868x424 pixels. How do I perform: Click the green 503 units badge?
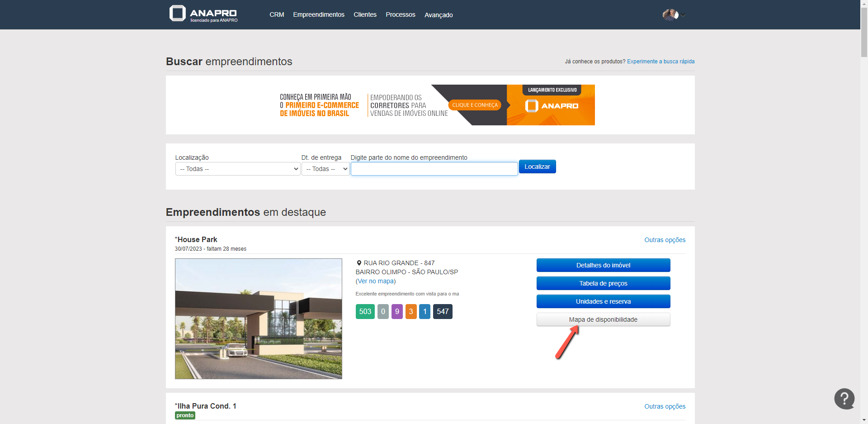[x=365, y=311]
